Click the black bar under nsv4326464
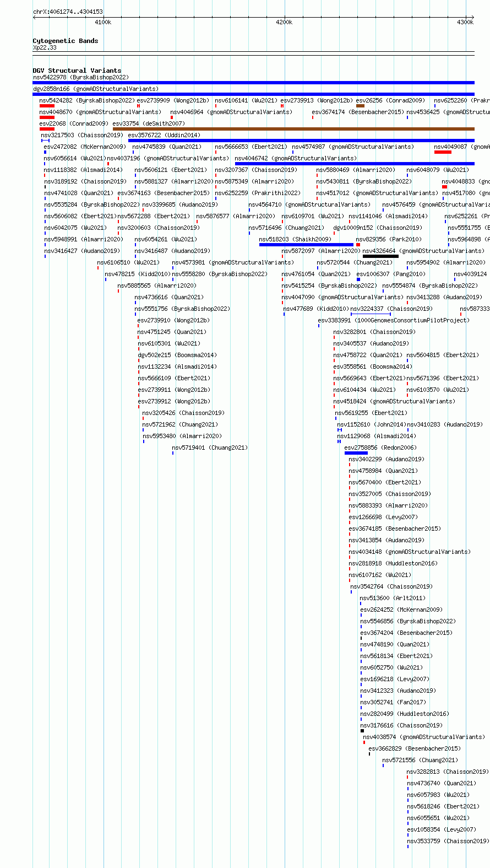Viewport: 490px width, 868px height. (x=380, y=256)
